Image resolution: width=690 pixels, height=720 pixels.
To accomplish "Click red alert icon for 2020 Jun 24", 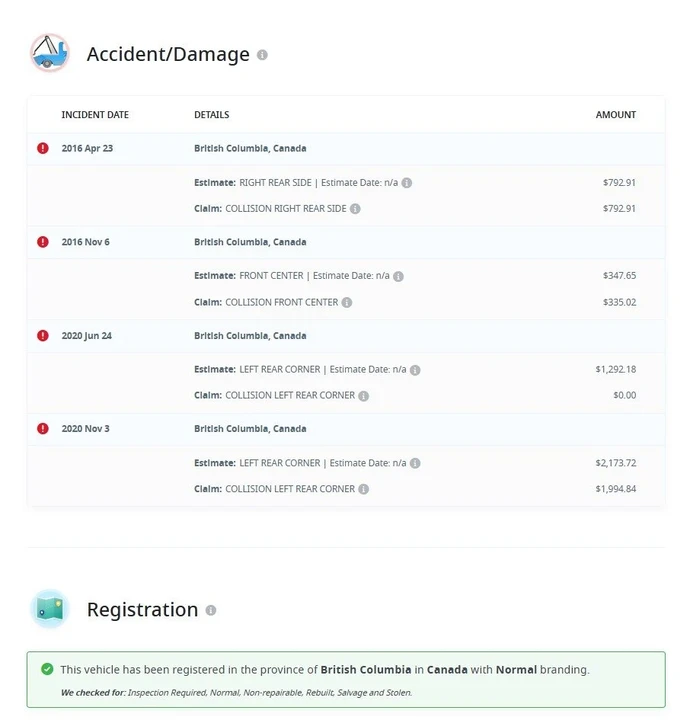I will tap(43, 336).
